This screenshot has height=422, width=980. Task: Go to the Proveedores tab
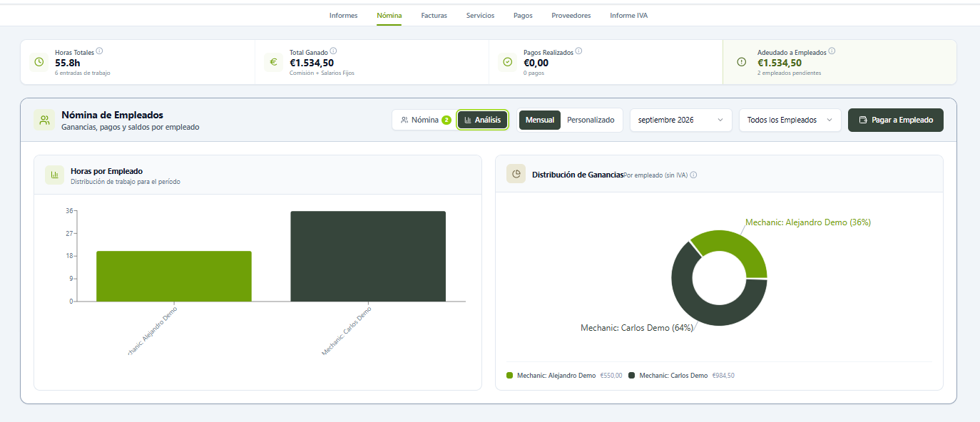(571, 16)
